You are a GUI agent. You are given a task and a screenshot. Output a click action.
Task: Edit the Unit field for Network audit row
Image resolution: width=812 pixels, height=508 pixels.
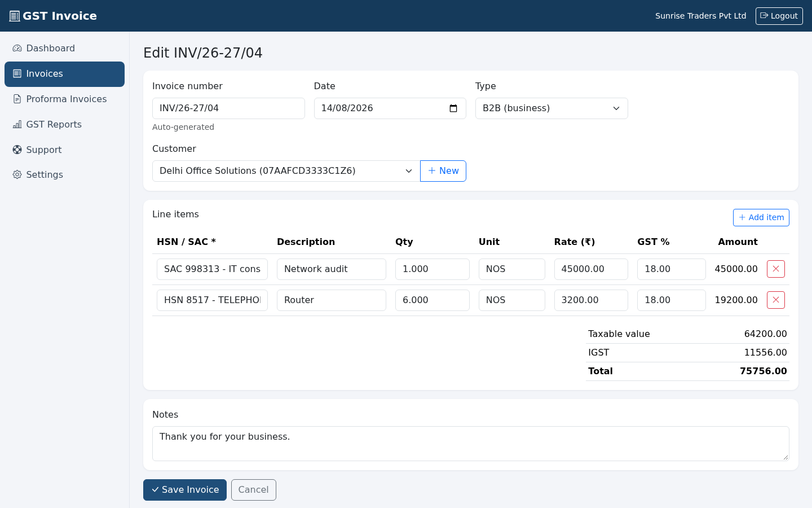(512, 269)
